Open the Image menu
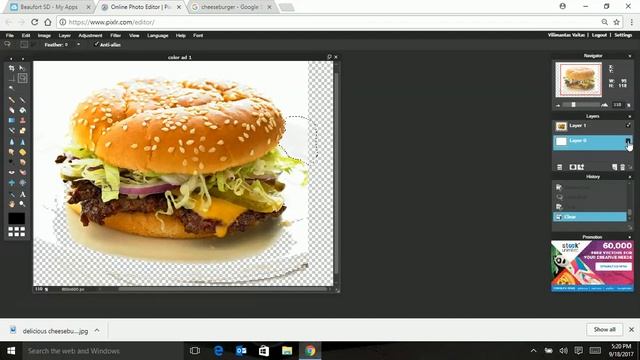Viewport: 640px width, 360px height. (x=44, y=36)
